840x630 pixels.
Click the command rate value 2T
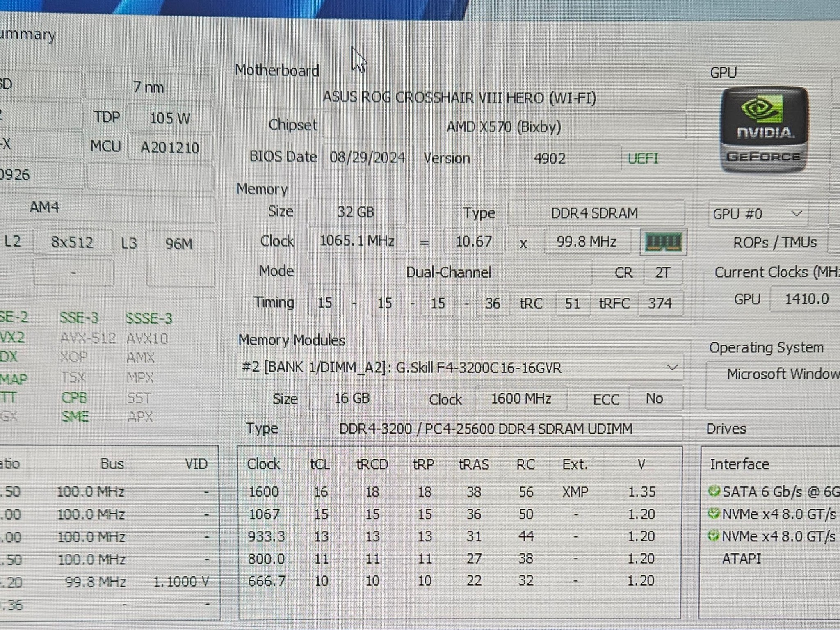point(663,273)
